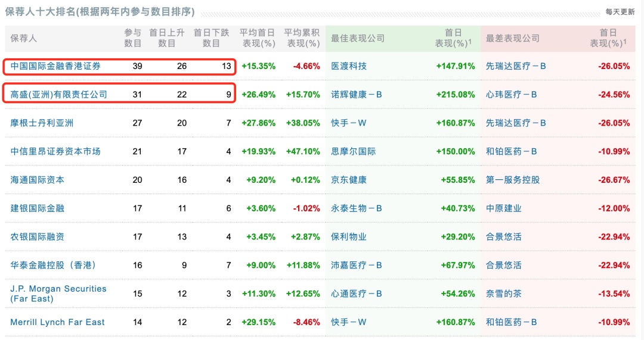Open best performer 永泰生物－B

(357, 208)
